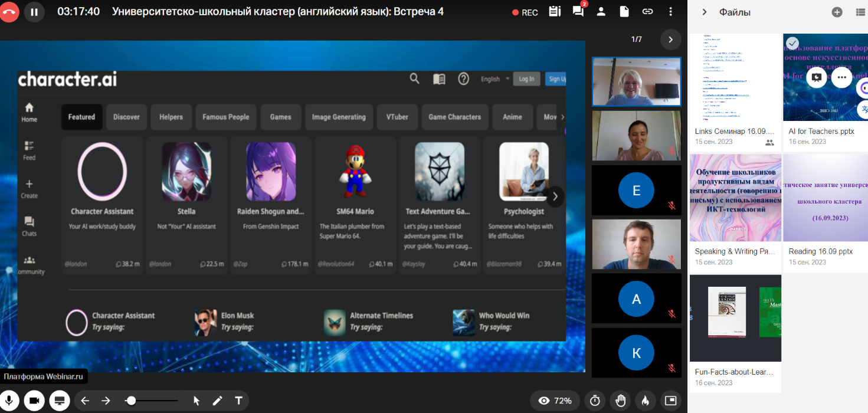868x413 pixels.
Task: Copy webinar link via chain icon
Action: coord(647,12)
